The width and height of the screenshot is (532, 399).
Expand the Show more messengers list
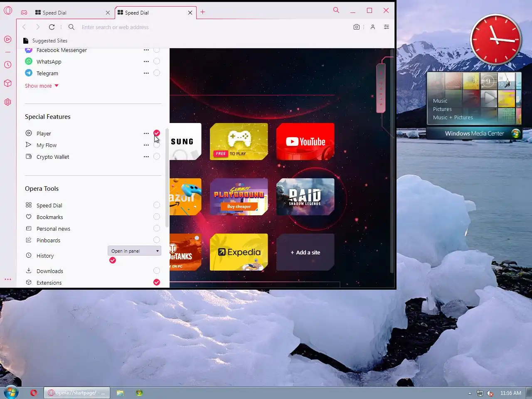[42, 86]
